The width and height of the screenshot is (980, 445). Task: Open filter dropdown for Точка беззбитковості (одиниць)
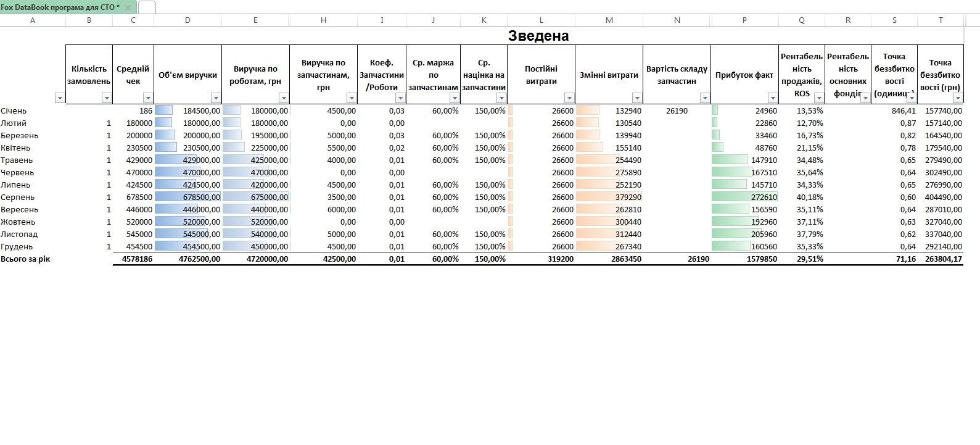pos(912,98)
